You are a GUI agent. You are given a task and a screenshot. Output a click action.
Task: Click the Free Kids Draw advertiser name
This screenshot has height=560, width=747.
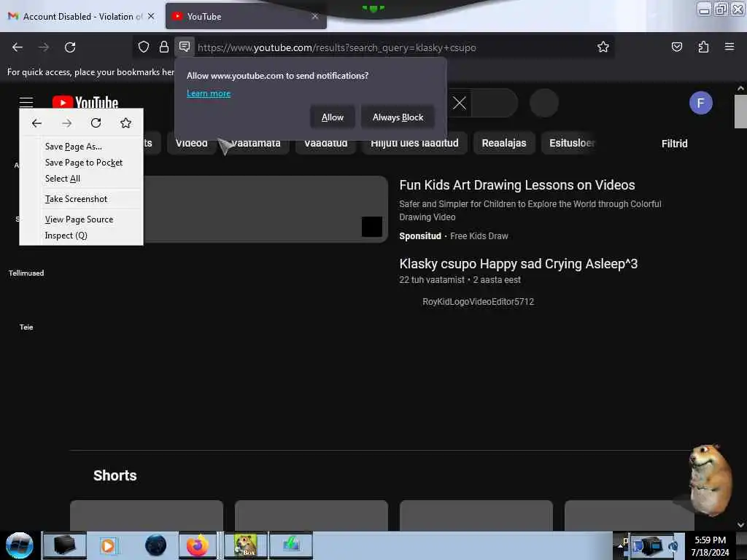point(479,236)
